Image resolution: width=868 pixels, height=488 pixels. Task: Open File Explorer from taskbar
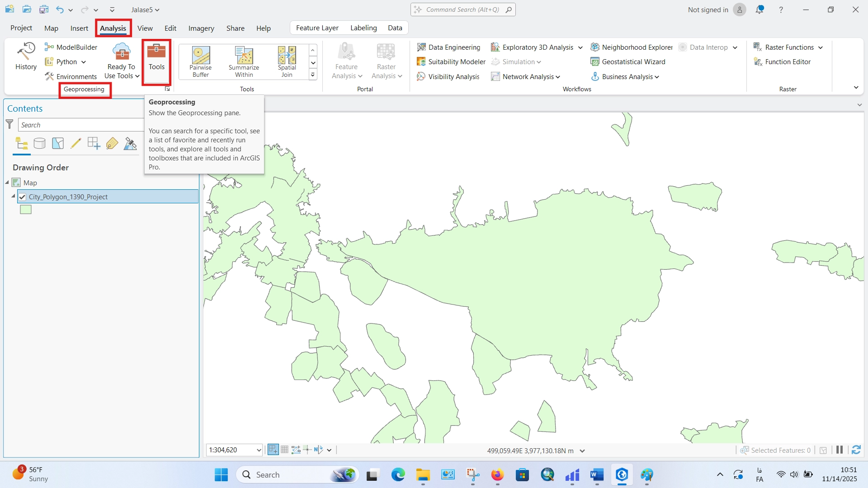[423, 474]
